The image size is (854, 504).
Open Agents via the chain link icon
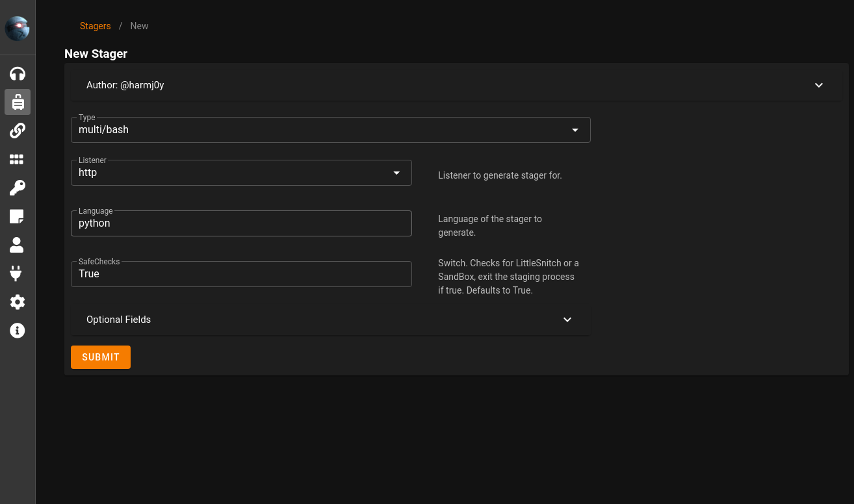click(x=18, y=131)
